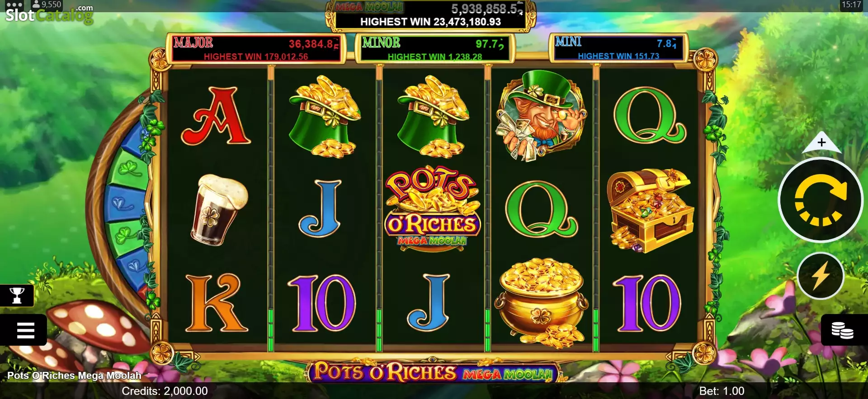Image resolution: width=868 pixels, height=399 pixels.
Task: Select the pot of gold symbol
Action: 541,303
